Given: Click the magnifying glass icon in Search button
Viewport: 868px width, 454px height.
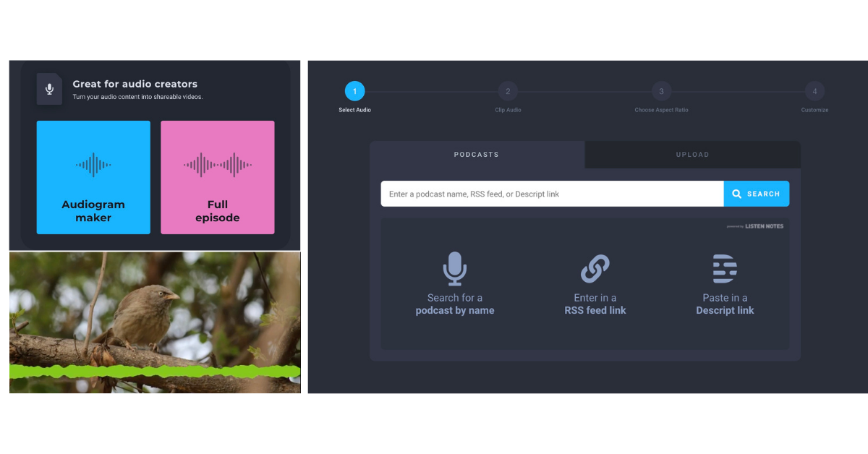Looking at the screenshot, I should pyautogui.click(x=736, y=194).
